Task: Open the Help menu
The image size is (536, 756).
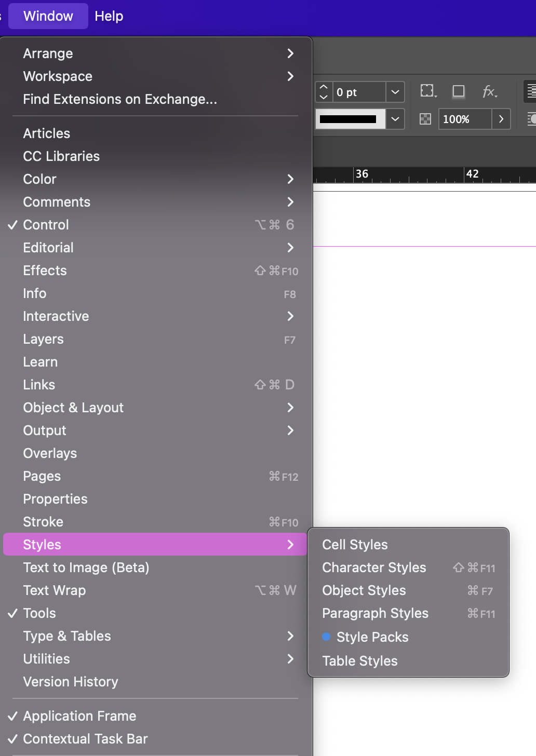Action: (x=109, y=16)
